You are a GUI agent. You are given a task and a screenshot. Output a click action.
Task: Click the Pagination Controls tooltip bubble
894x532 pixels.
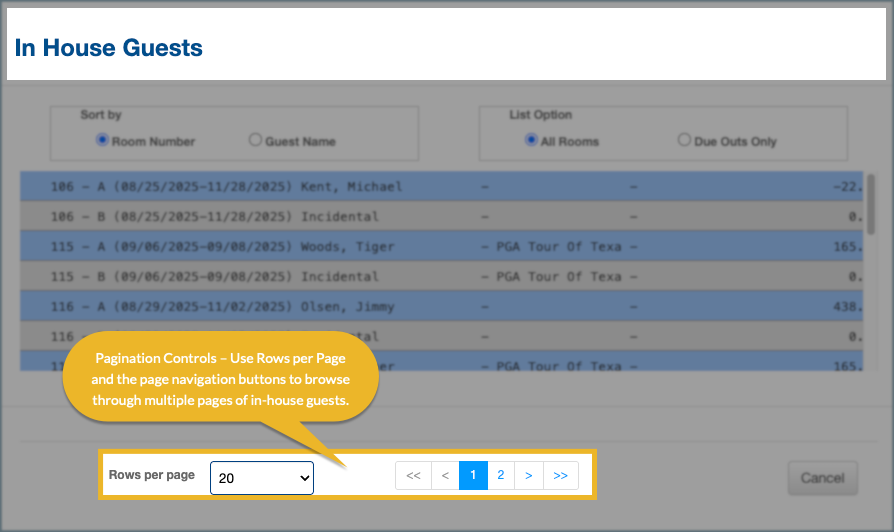[x=220, y=379]
